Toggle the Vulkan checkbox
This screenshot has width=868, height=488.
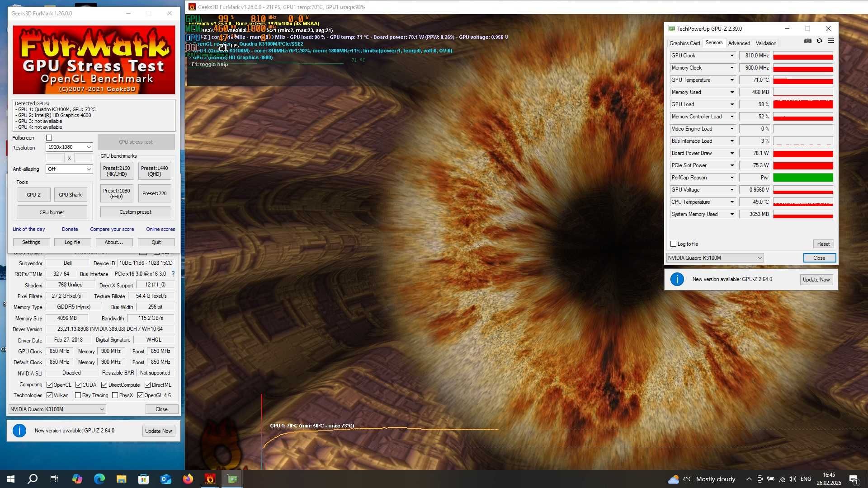point(49,395)
